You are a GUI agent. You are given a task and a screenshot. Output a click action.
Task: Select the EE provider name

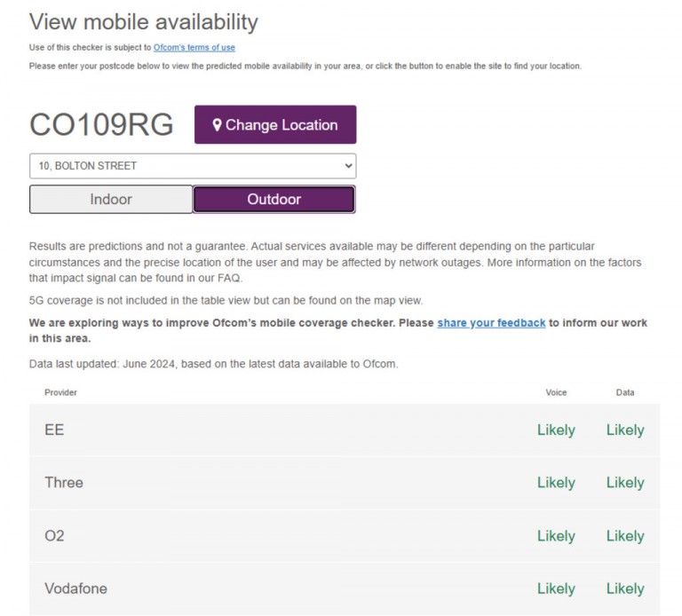point(54,430)
